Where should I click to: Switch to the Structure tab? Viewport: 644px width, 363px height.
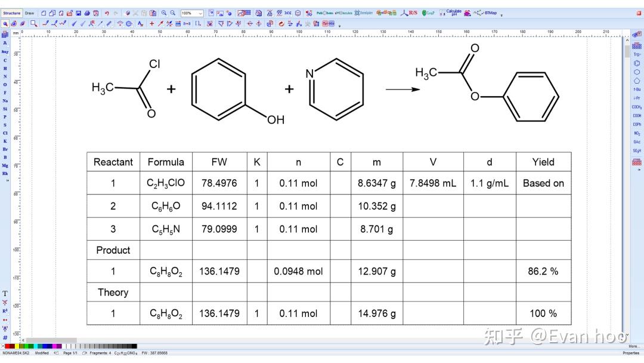point(11,13)
